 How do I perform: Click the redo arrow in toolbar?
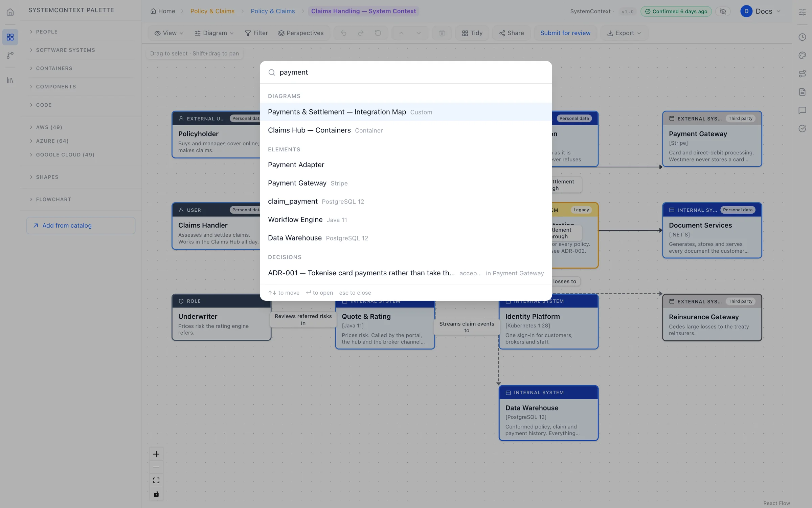point(361,33)
